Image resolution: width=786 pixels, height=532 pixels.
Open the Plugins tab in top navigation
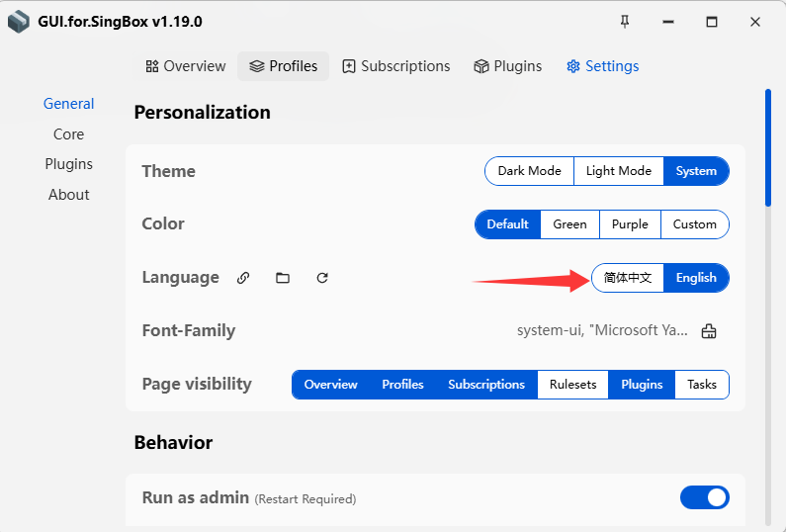tap(507, 66)
